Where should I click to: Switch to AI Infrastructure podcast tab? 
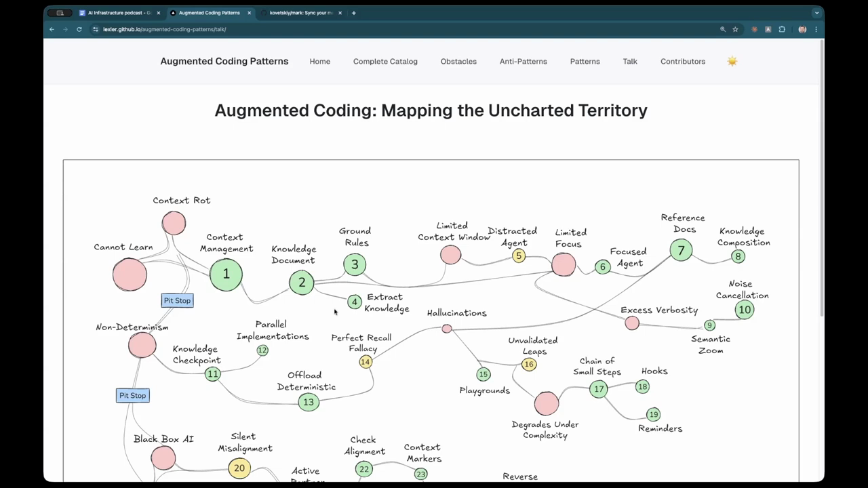119,13
